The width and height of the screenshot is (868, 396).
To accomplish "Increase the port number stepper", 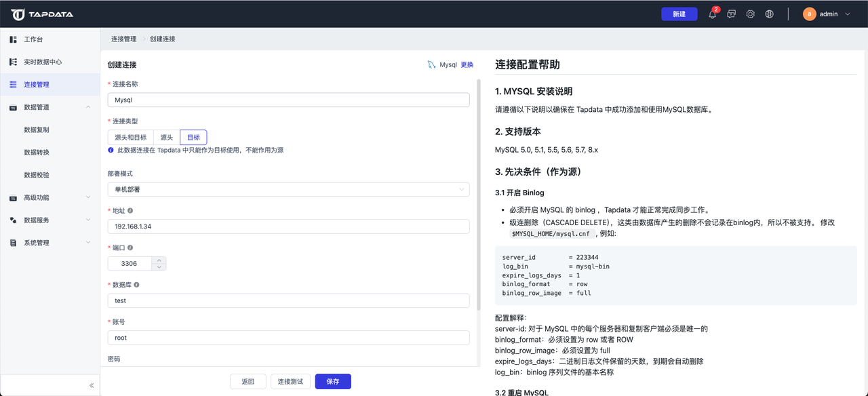I will (x=159, y=260).
